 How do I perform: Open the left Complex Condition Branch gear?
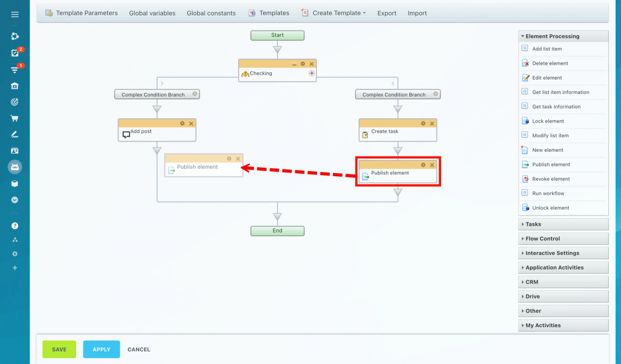195,94
